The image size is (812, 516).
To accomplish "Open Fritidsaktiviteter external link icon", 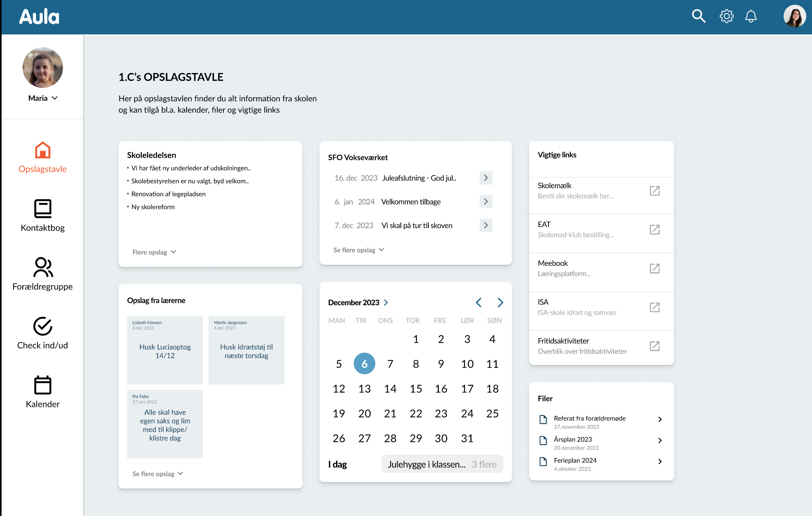I will [654, 346].
